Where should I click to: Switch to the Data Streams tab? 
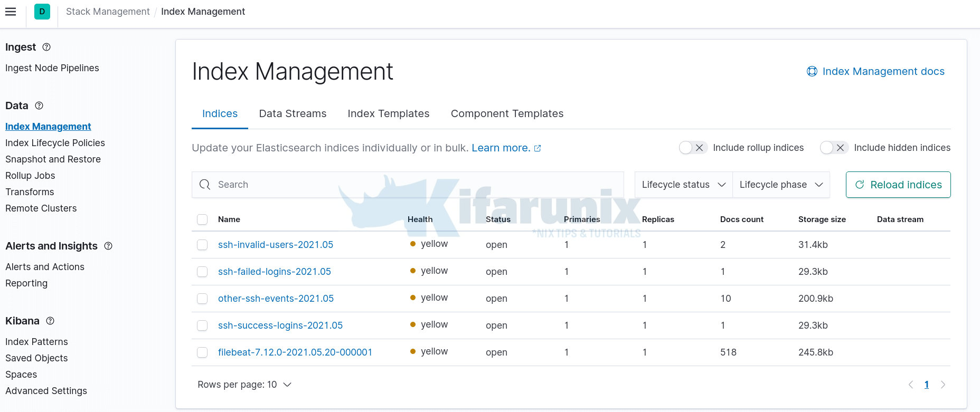[293, 113]
